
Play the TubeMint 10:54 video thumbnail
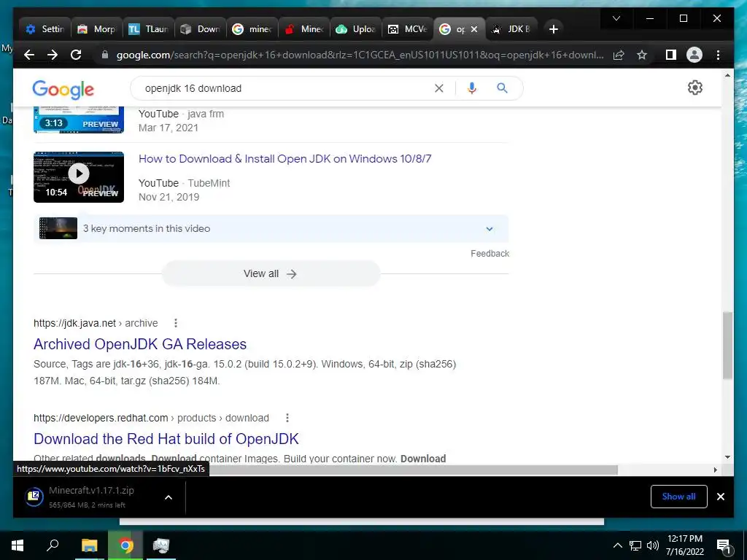coord(79,177)
